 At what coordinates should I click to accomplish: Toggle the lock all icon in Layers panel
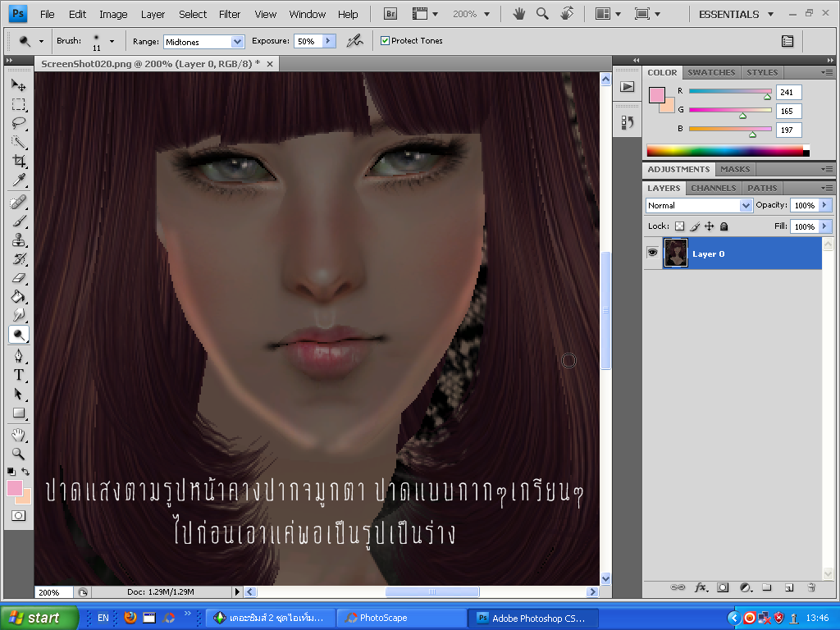(724, 226)
